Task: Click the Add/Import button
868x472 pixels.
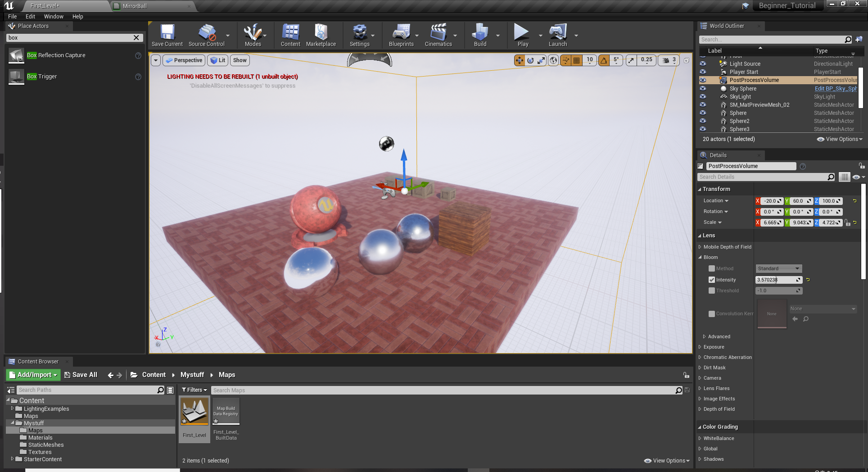Action: pyautogui.click(x=33, y=375)
